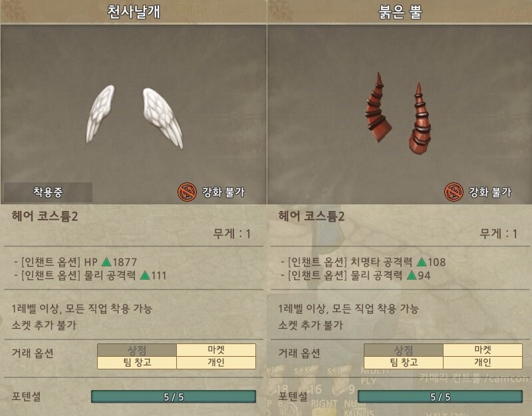Viewport: 532px width, 416px height.
Task: Click green arrow next to 치명타 공격력 108
Action: click(x=422, y=262)
